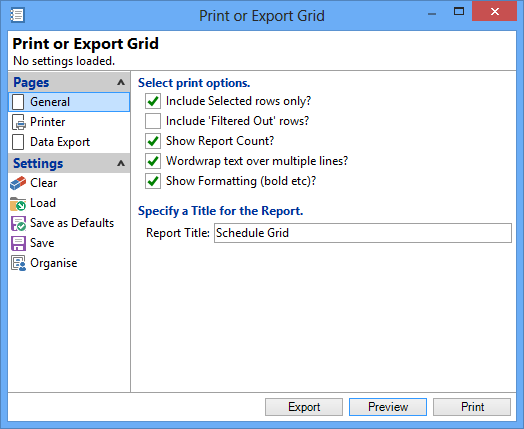Switch to the Printer page
524x429 pixels.
[69, 122]
